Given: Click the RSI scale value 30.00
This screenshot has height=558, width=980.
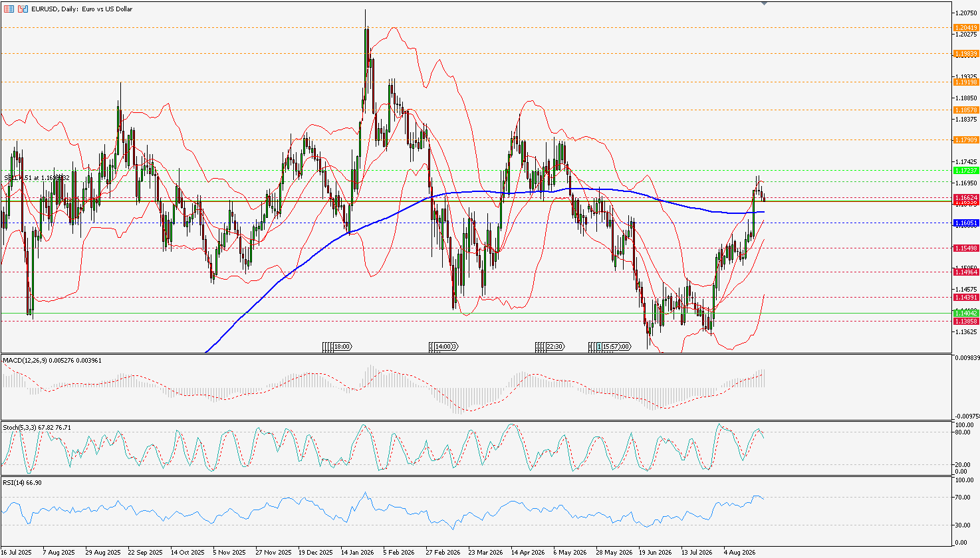Looking at the screenshot, I should [962, 525].
